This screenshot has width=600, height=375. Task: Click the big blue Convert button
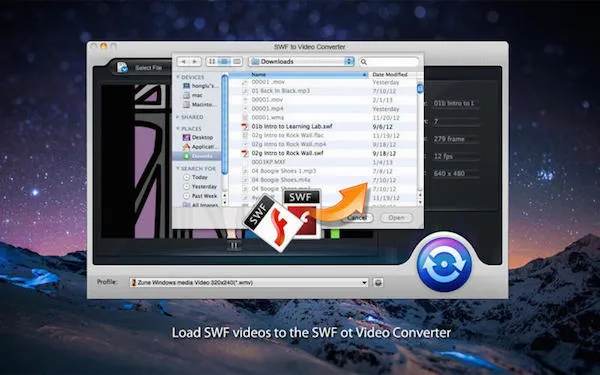(444, 264)
